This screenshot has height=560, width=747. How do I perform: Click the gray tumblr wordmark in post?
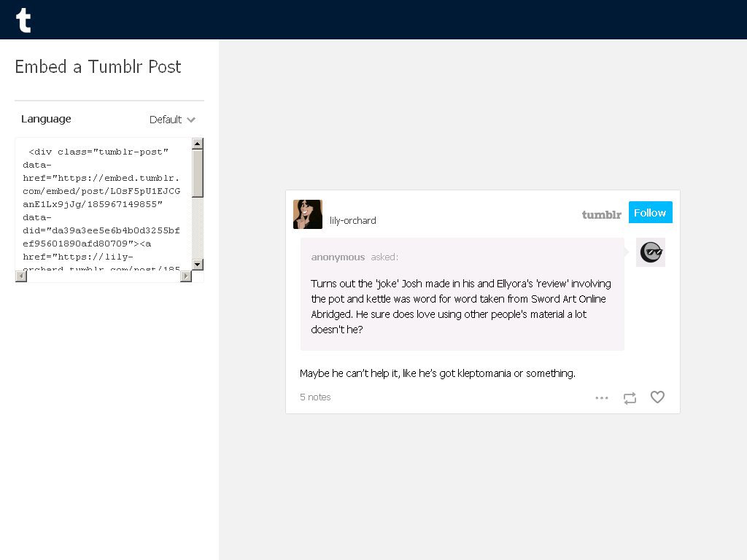pyautogui.click(x=602, y=215)
